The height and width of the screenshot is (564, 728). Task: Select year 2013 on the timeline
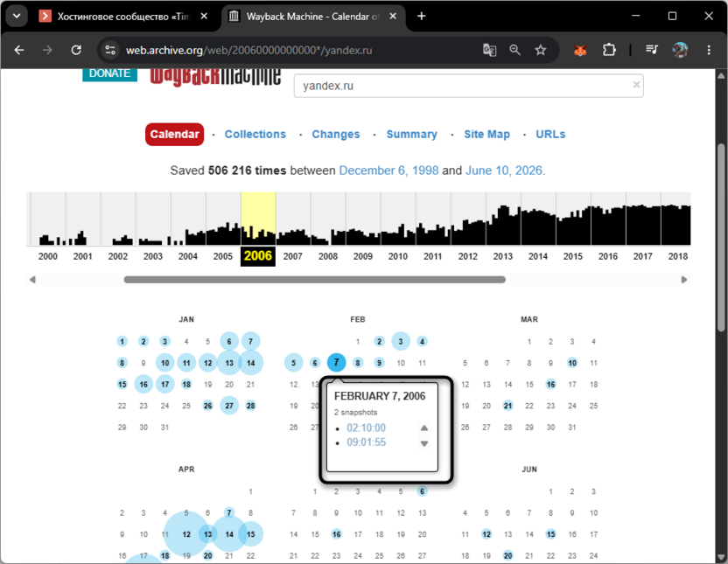(503, 256)
